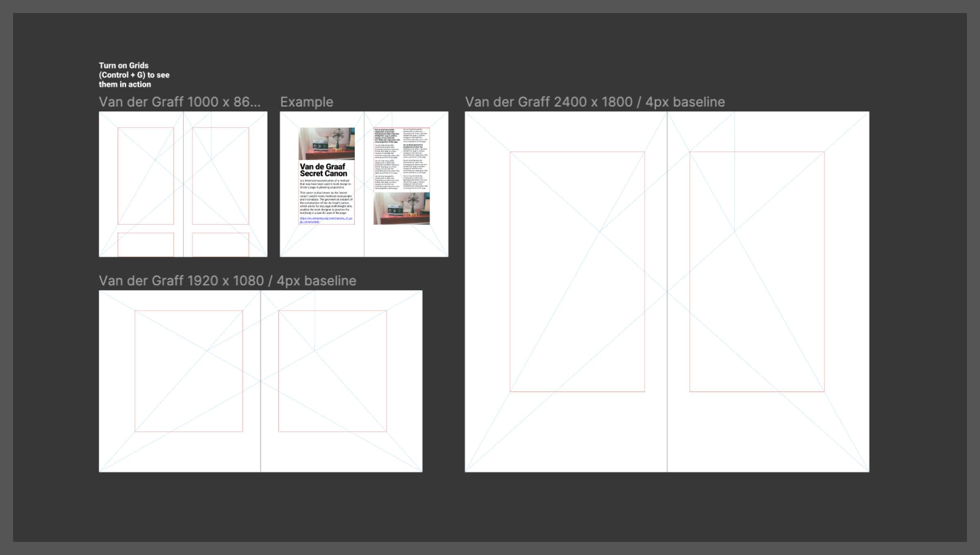Click the "Turn on Grids" instruction text
Viewport: 980px width, 555px height.
coord(134,75)
